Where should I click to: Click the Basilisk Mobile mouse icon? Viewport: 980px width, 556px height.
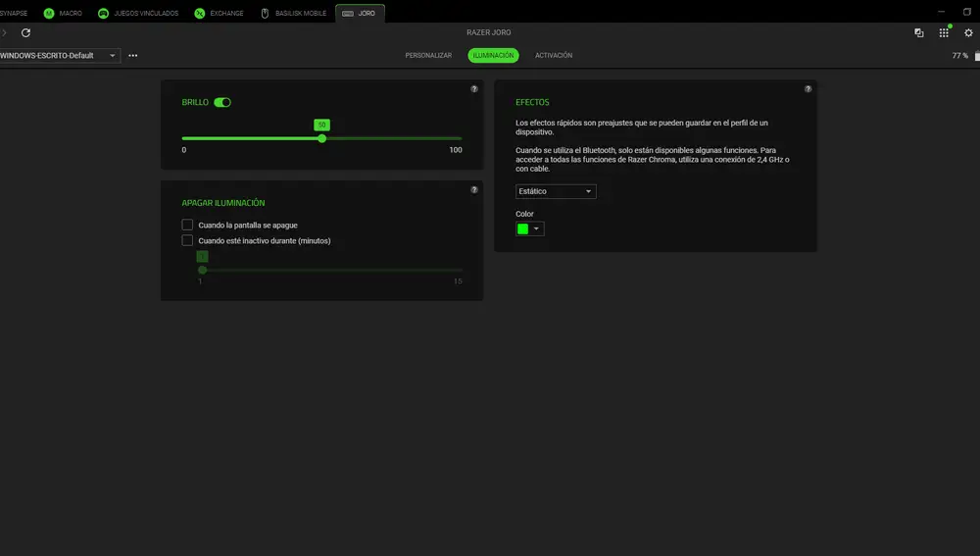[265, 13]
